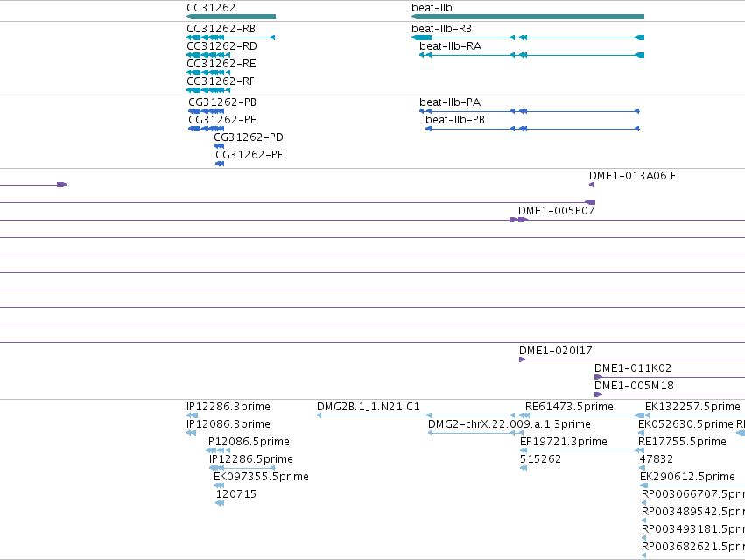Select EST RE17755.5prime

682,442
